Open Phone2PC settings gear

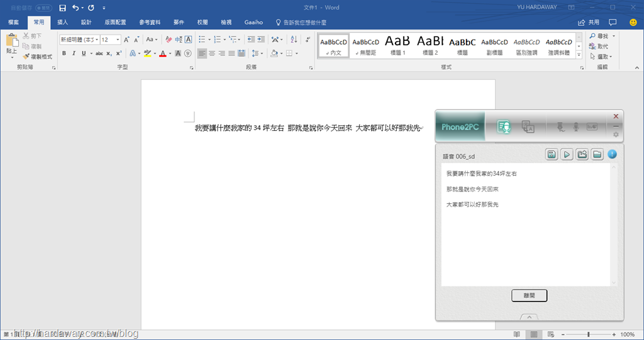[x=616, y=135]
